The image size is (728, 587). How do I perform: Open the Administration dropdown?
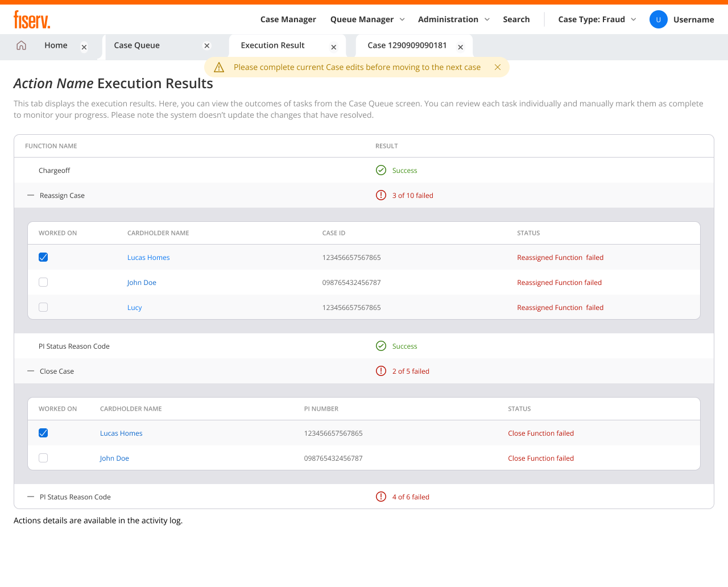(453, 19)
